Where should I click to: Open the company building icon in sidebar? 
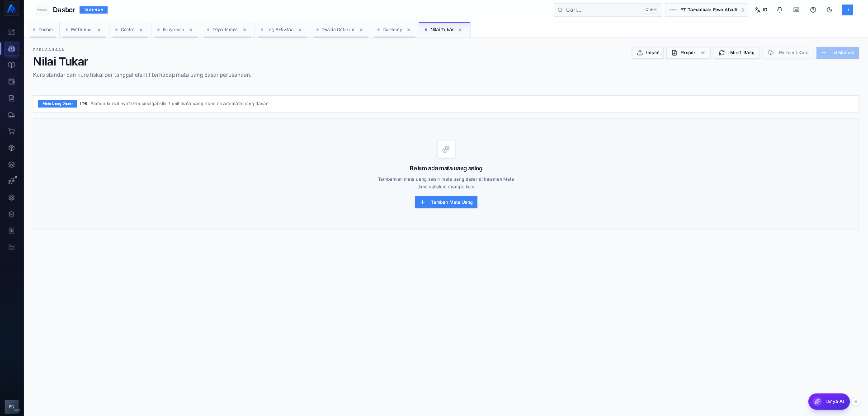click(12, 49)
